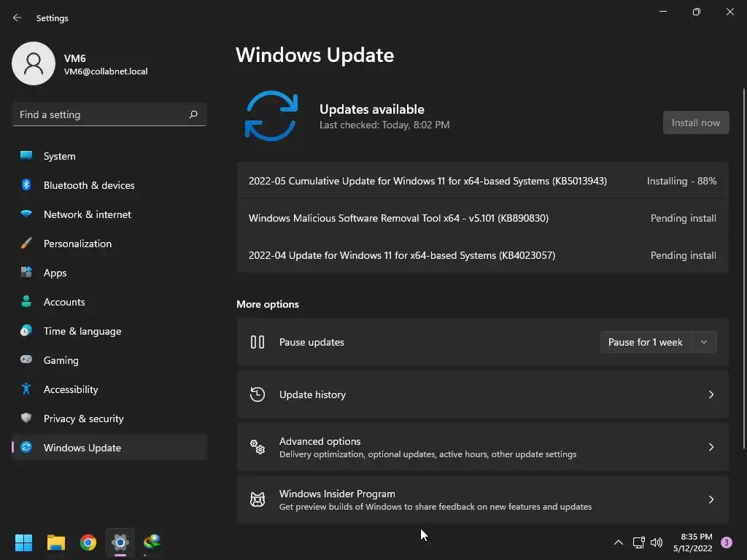This screenshot has height=560, width=747.
Task: Go to Privacy & security
Action: [x=109, y=418]
